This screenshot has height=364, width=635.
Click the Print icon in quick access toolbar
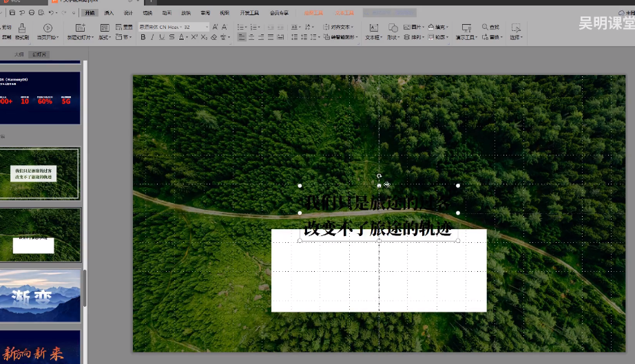[x=32, y=13]
